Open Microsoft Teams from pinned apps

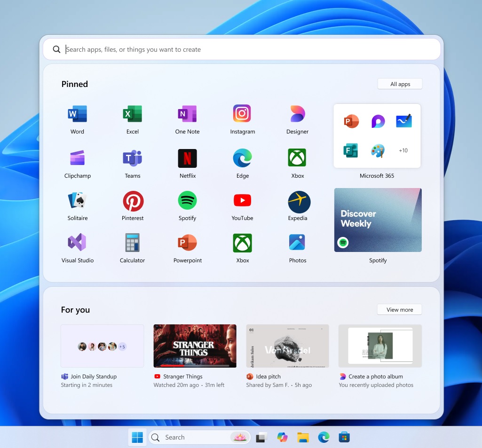tap(133, 158)
